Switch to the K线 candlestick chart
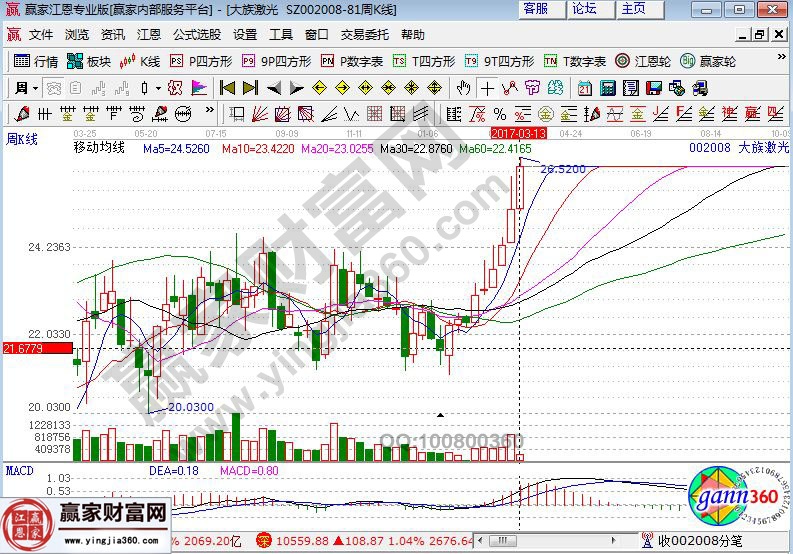Image resolution: width=793 pixels, height=554 pixels. coord(140,61)
